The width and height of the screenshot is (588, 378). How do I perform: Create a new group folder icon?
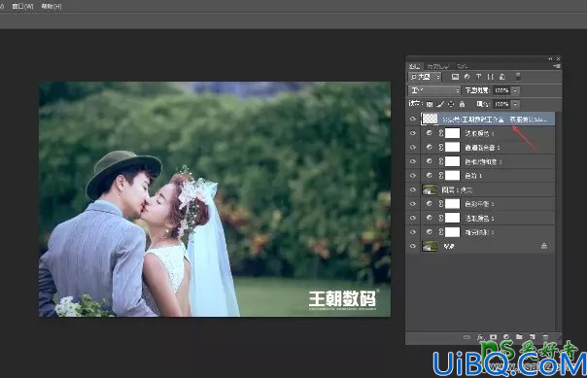519,337
